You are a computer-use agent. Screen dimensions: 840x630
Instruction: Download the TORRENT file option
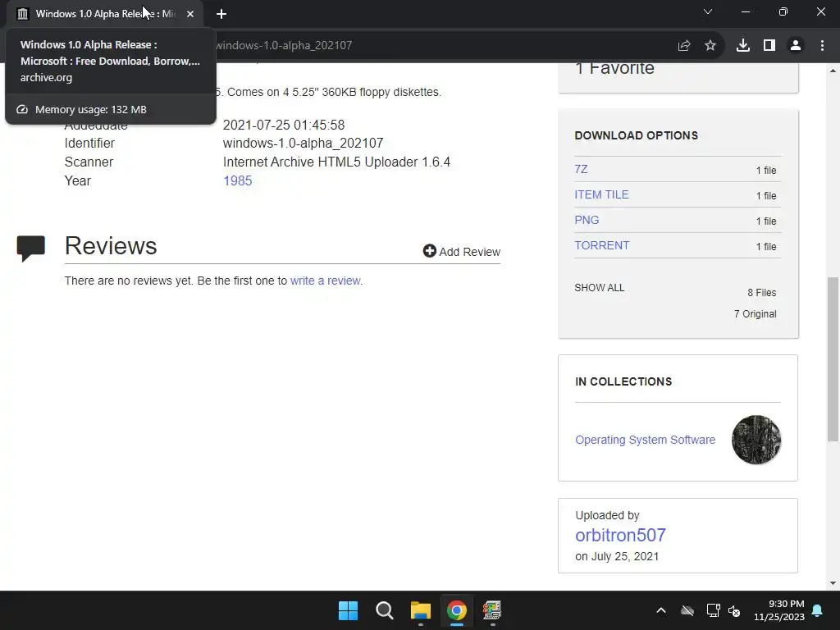[x=601, y=245]
